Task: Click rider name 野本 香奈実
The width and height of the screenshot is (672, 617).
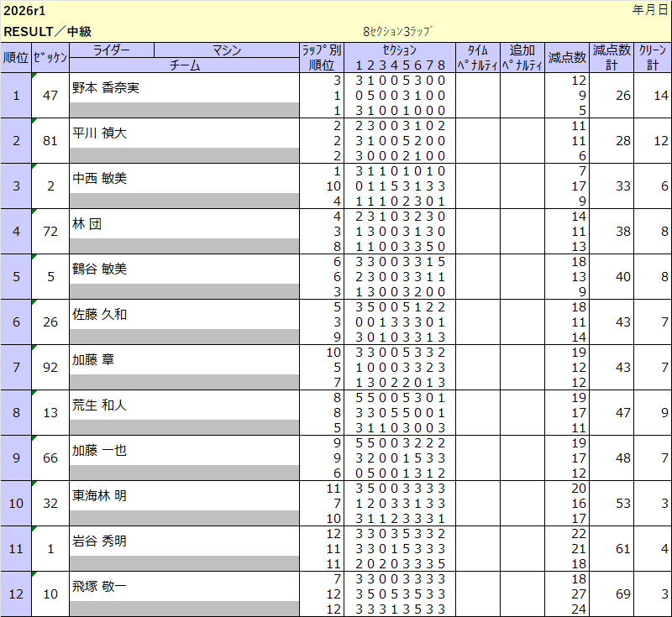Action: pos(106,87)
